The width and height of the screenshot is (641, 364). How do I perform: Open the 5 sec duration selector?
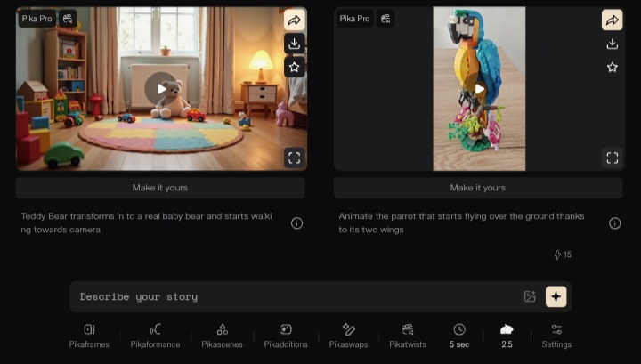(x=459, y=335)
